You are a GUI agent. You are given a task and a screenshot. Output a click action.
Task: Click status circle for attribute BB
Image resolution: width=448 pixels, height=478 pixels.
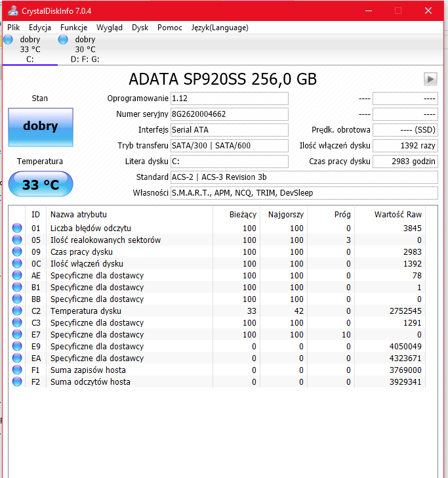point(17,299)
